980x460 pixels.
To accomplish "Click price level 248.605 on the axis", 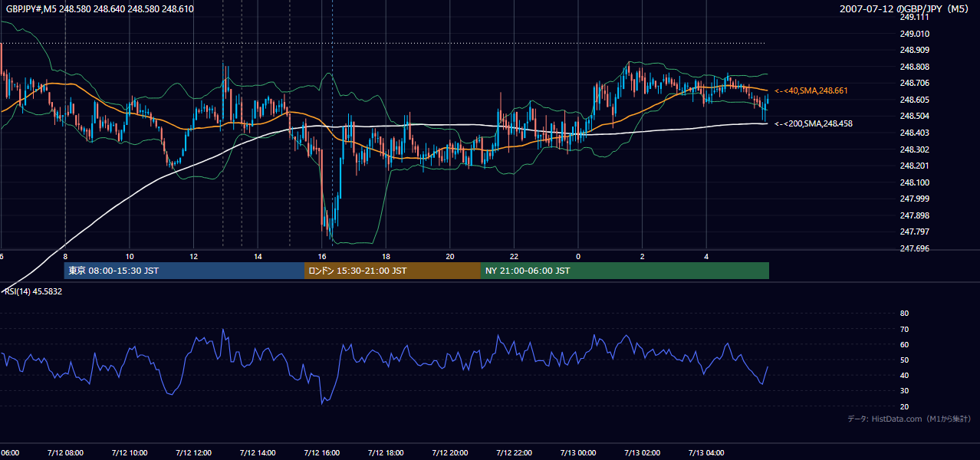I will [914, 100].
